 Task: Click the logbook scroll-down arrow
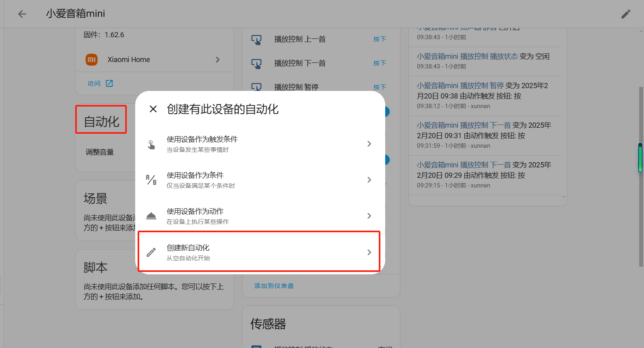tap(564, 197)
